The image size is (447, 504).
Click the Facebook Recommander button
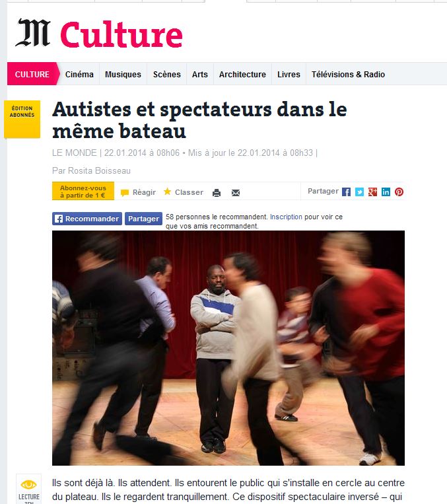click(87, 219)
